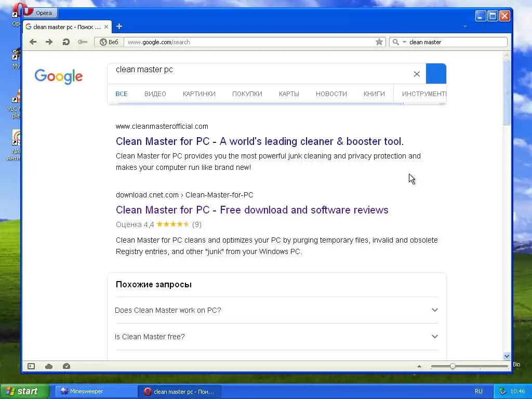
Task: Open a new tab with plus icon
Action: coord(119,26)
